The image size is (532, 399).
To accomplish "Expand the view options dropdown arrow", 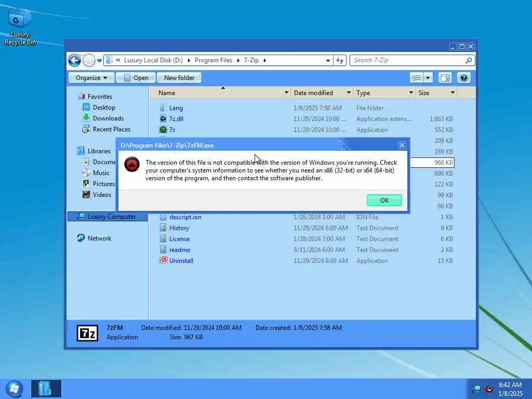I will [x=428, y=78].
